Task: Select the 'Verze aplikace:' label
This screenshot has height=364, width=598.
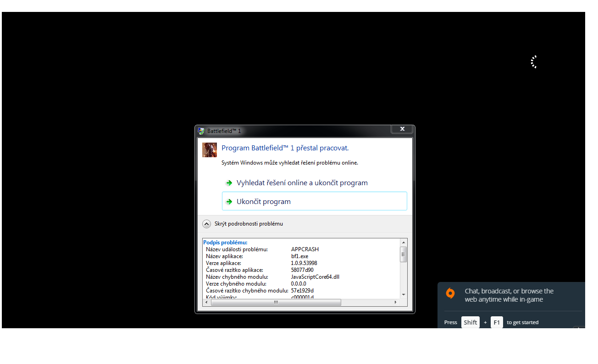Action: point(223,263)
